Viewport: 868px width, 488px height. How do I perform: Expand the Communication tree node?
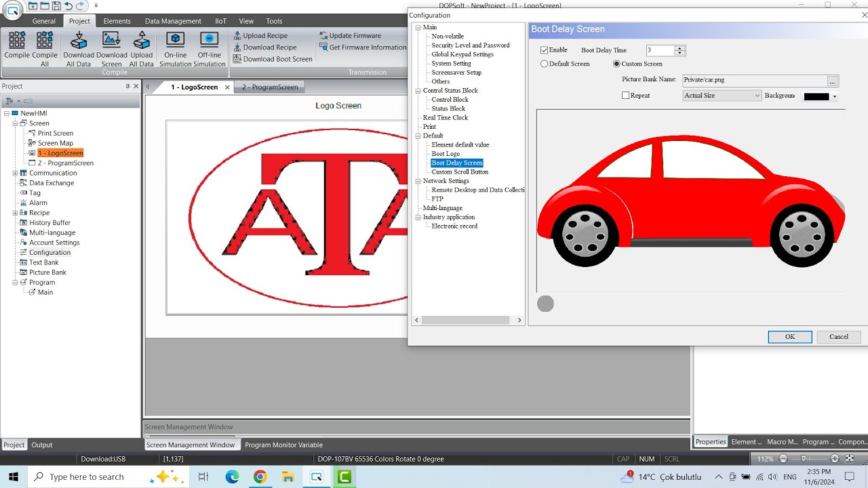[15, 173]
